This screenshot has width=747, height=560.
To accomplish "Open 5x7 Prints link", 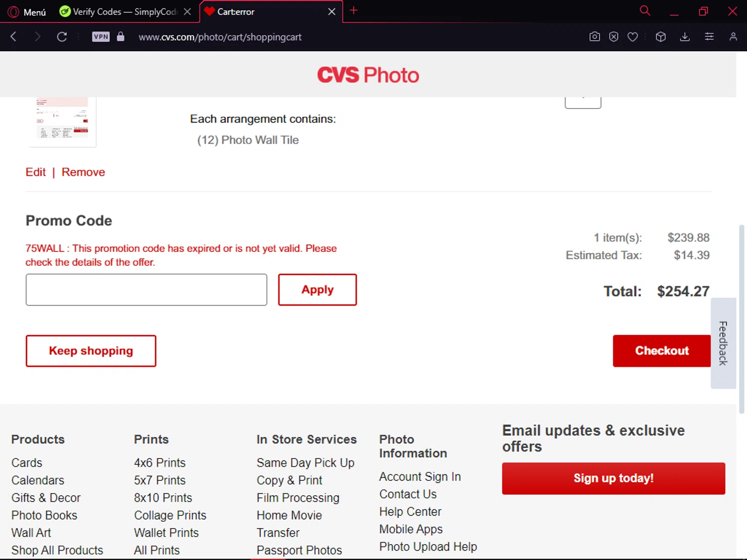I will point(160,480).
